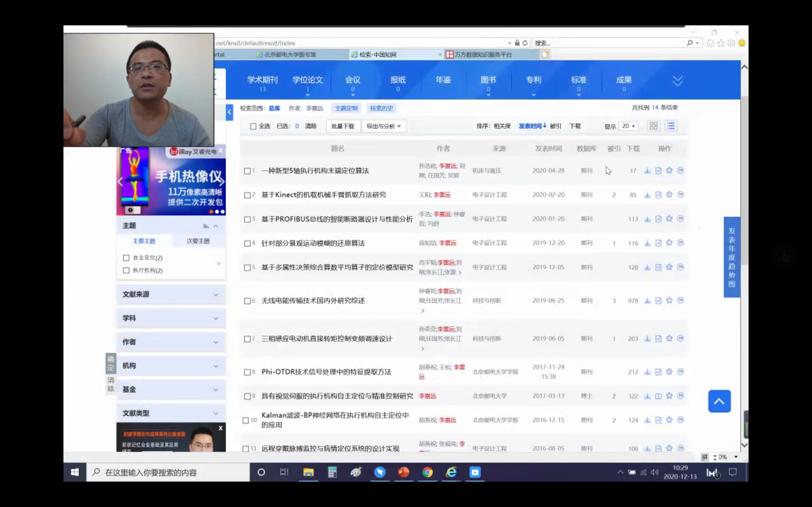This screenshot has height=507, width=812.
Task: Open the 导出与分析 dropdown
Action: [383, 126]
